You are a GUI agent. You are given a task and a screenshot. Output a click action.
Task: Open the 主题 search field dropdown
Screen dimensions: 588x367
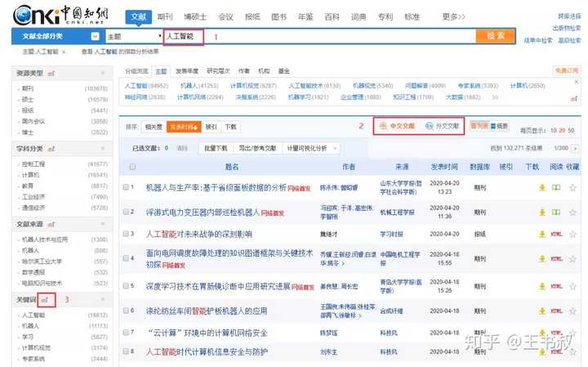pos(133,36)
